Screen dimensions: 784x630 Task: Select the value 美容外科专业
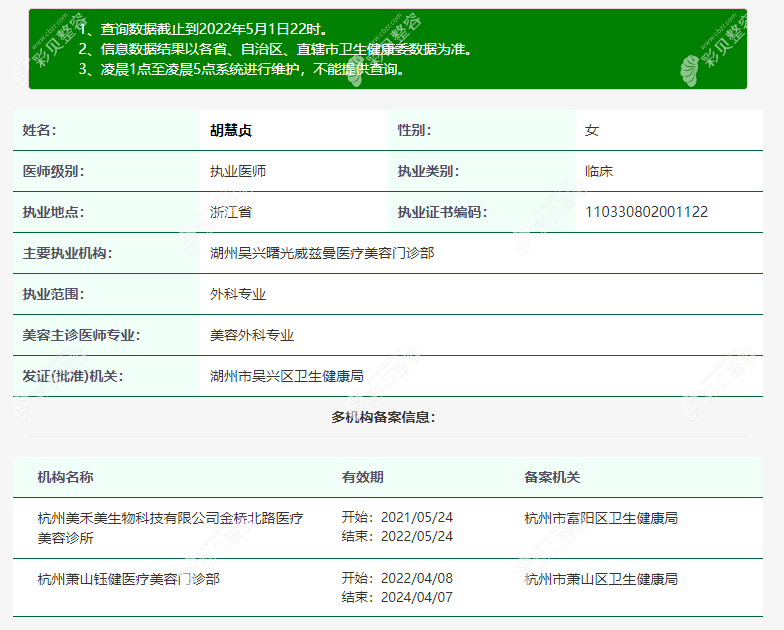[x=252, y=336]
